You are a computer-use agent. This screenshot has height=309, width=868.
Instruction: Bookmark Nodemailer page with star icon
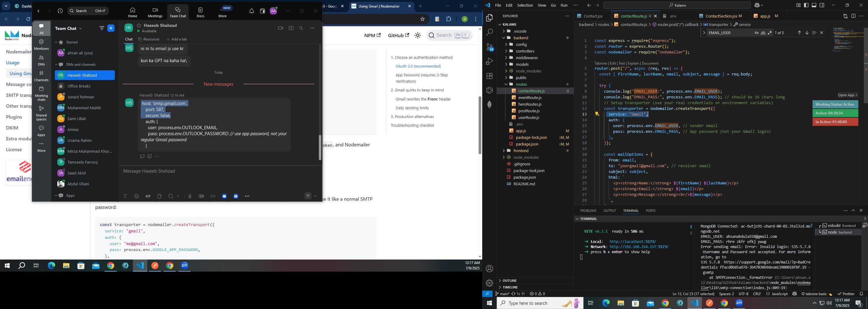click(423, 19)
